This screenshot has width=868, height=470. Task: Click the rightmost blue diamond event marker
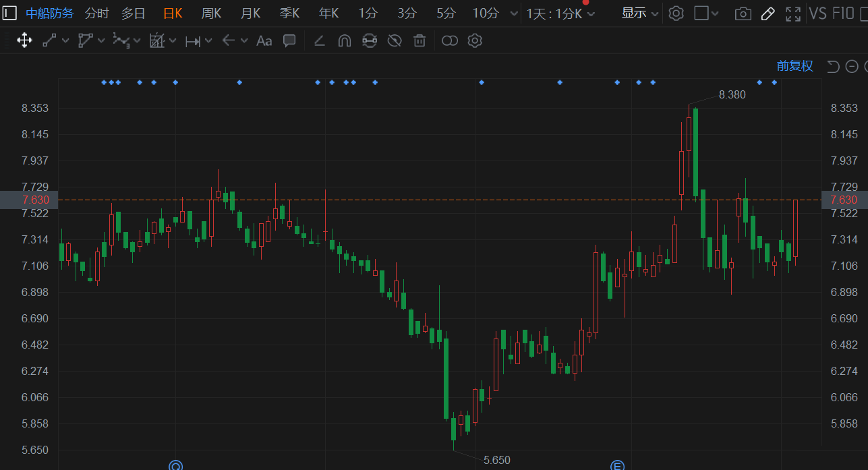click(x=774, y=82)
